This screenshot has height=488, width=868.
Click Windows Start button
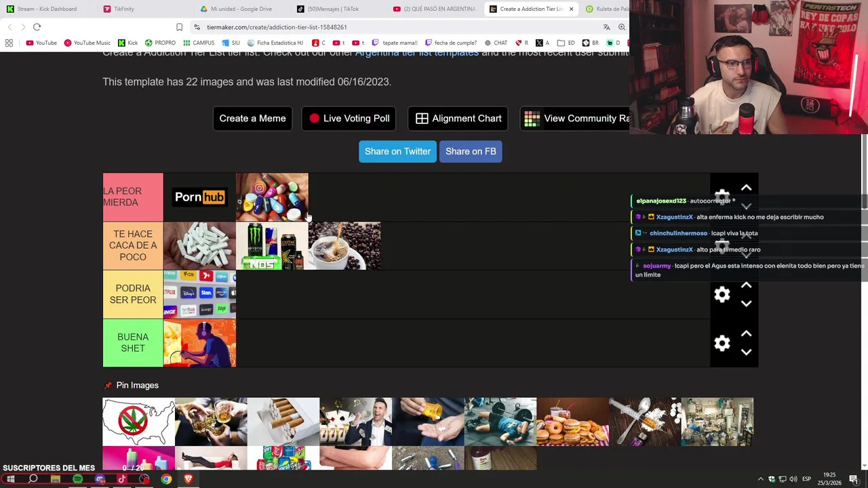click(11, 479)
